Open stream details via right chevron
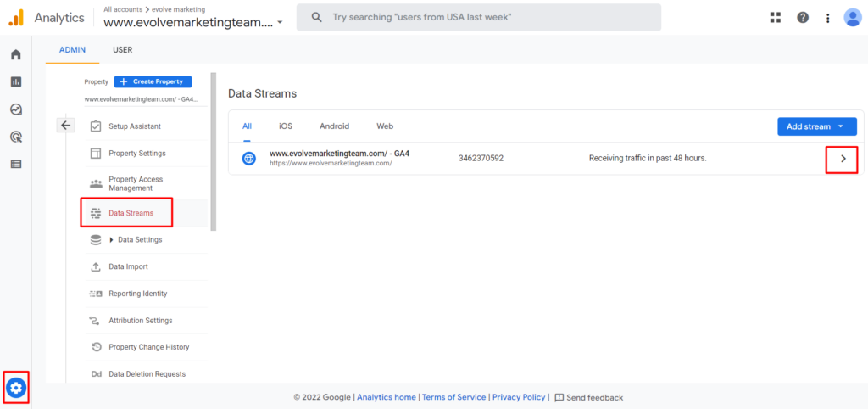The width and height of the screenshot is (868, 409). 843,159
